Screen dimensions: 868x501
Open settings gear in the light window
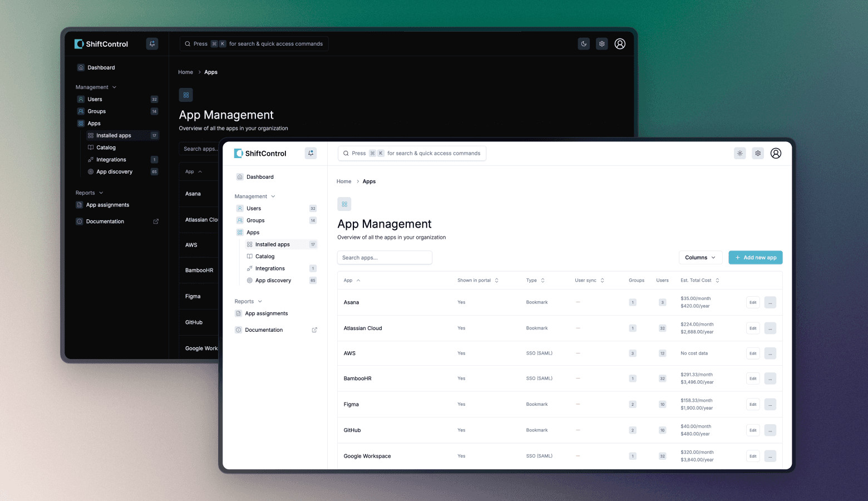click(x=758, y=153)
